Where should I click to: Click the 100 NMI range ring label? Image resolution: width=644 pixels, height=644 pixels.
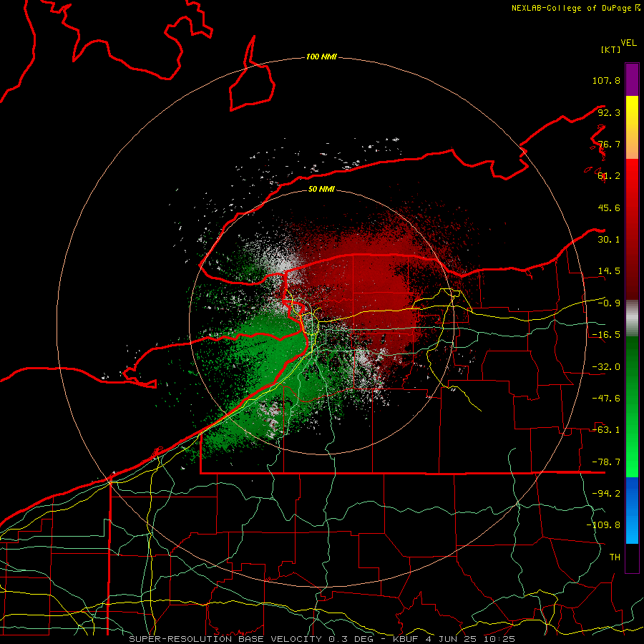pyautogui.click(x=321, y=57)
